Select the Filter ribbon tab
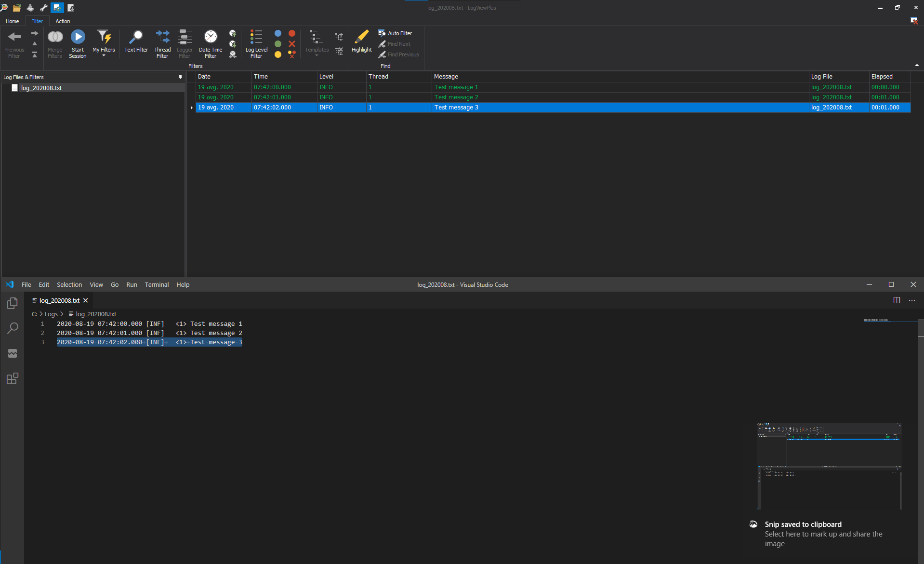 [37, 21]
